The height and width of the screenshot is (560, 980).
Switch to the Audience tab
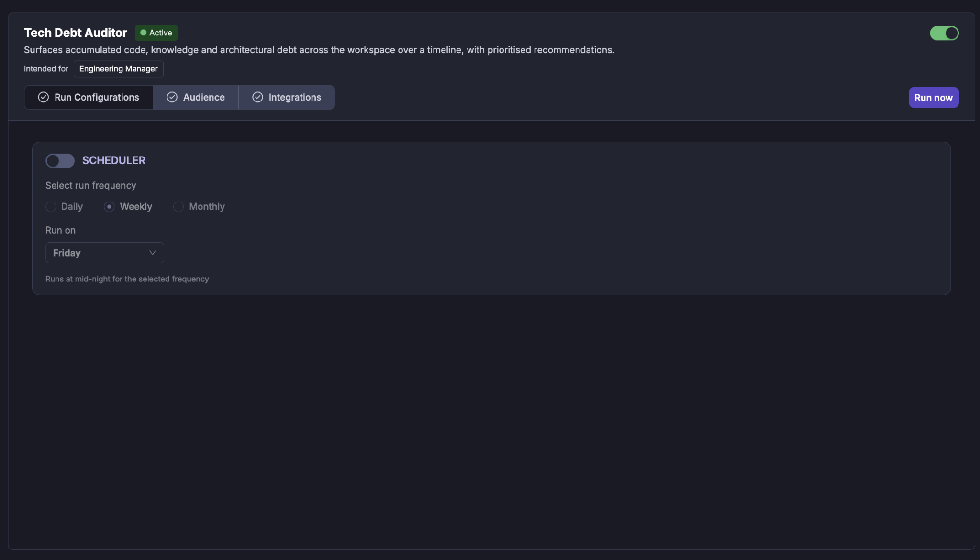196,97
